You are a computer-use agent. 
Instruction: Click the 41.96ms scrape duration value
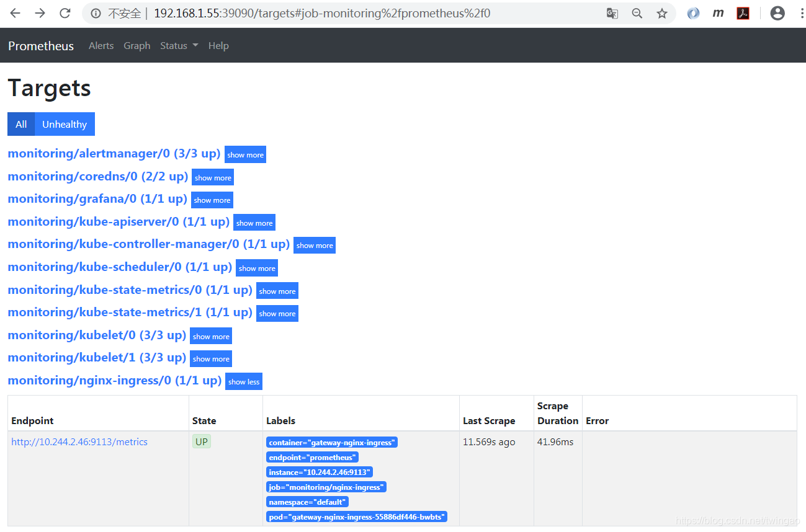[555, 442]
